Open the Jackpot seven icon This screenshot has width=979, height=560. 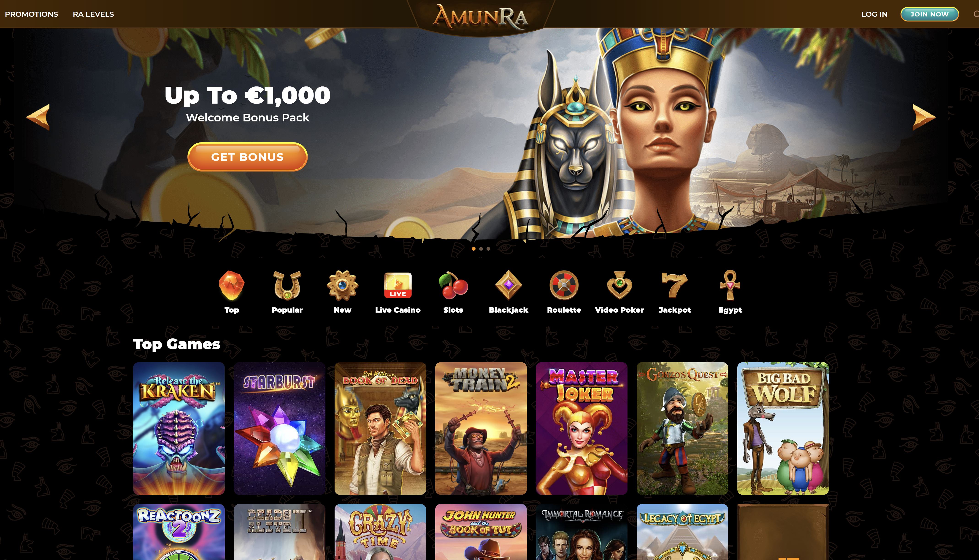coord(674,285)
